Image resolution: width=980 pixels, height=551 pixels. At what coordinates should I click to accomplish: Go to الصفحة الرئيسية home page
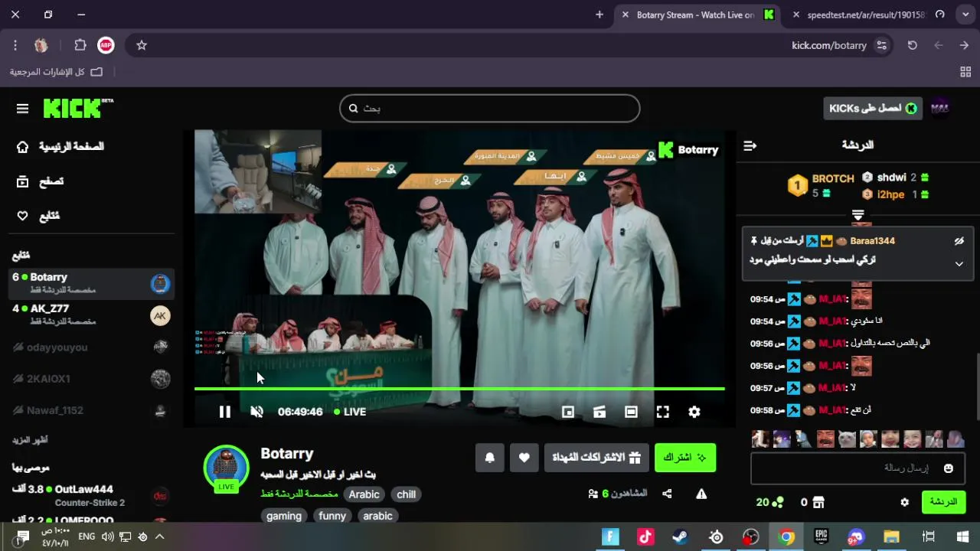[x=60, y=146]
